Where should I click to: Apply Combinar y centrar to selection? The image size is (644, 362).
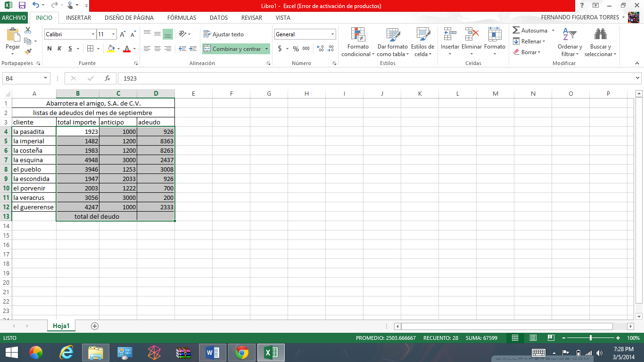(x=232, y=49)
